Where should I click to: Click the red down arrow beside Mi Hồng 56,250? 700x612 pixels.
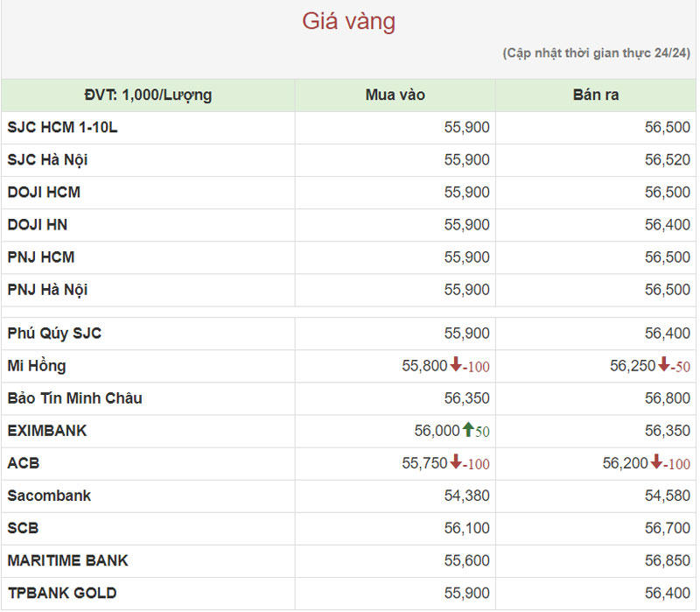click(x=664, y=366)
